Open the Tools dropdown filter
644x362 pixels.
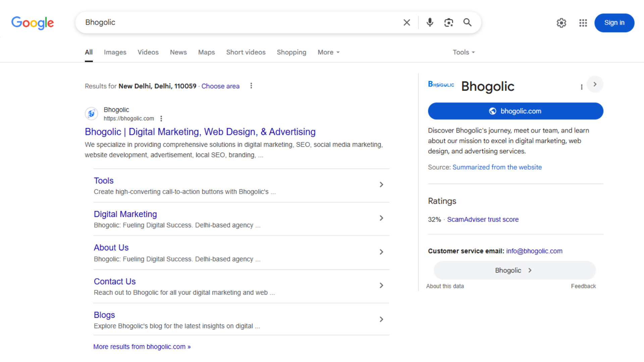click(x=464, y=52)
